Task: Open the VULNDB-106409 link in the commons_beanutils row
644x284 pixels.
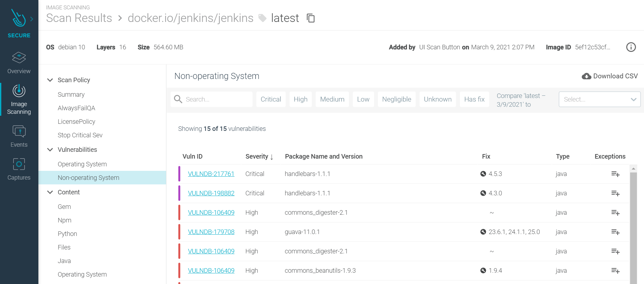Action: (211, 270)
